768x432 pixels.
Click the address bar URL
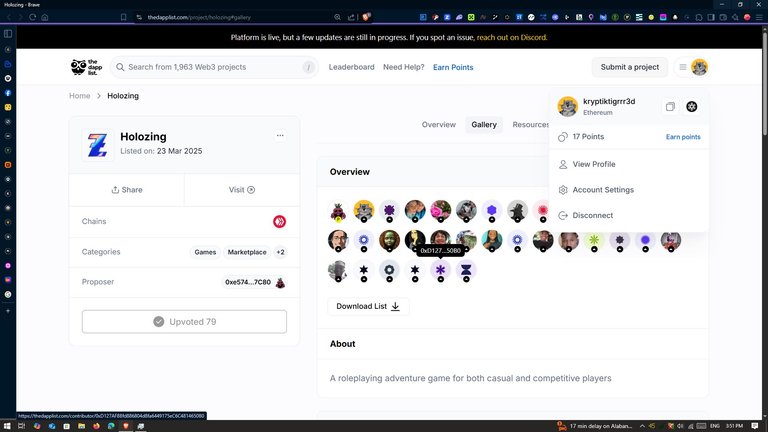click(199, 17)
